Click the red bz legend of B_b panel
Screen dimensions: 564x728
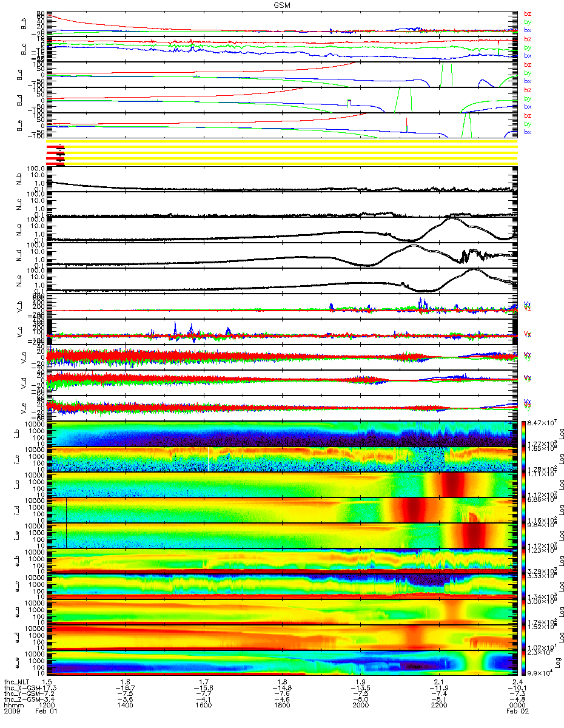(x=528, y=13)
